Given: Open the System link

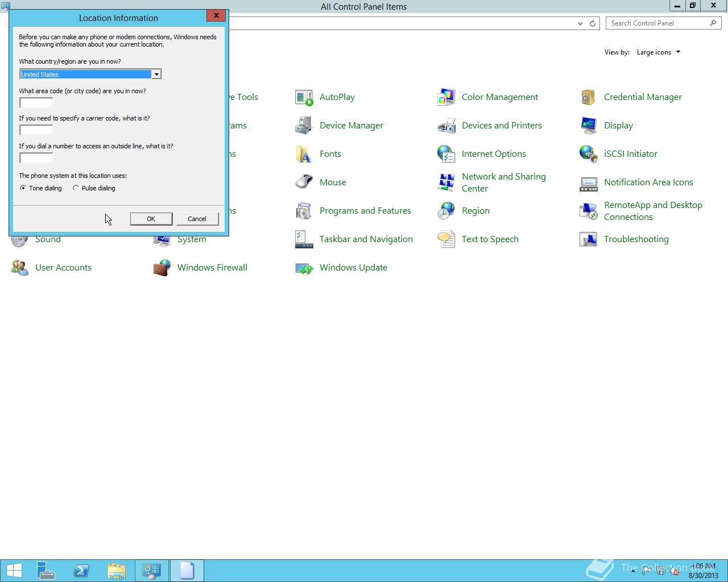Looking at the screenshot, I should (192, 241).
